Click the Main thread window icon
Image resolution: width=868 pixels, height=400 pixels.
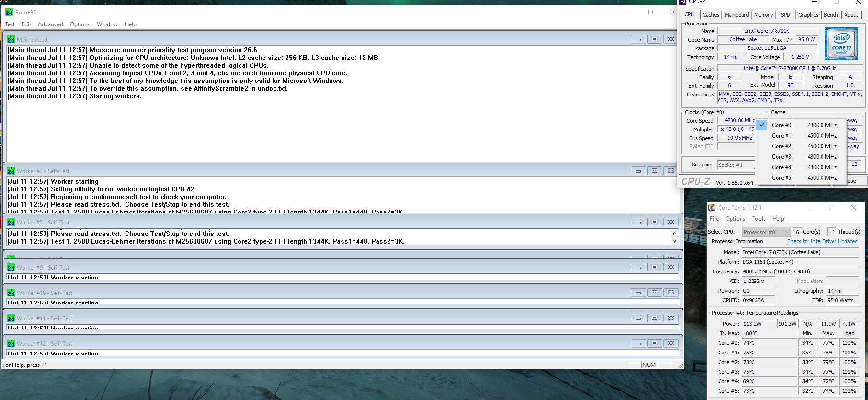(11, 39)
